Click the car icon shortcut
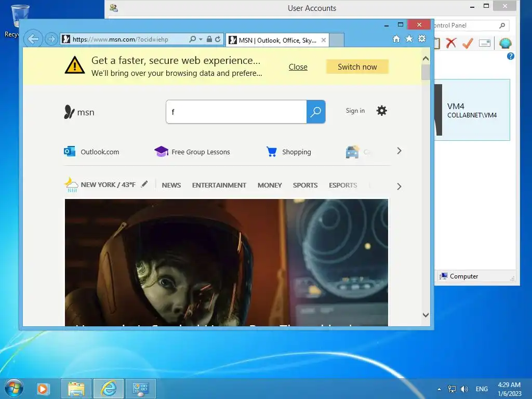This screenshot has width=532, height=399. coord(352,152)
